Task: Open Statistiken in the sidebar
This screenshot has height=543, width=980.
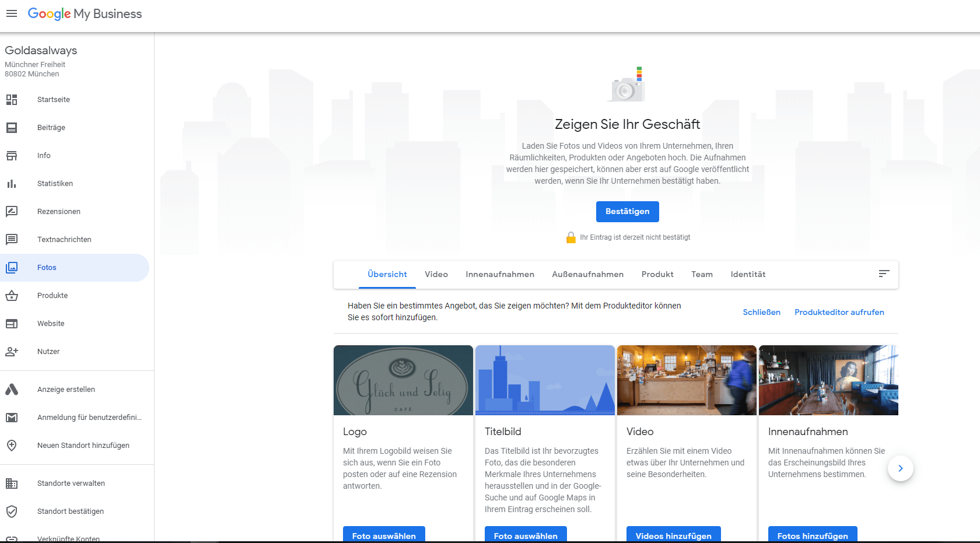Action: tap(75, 184)
